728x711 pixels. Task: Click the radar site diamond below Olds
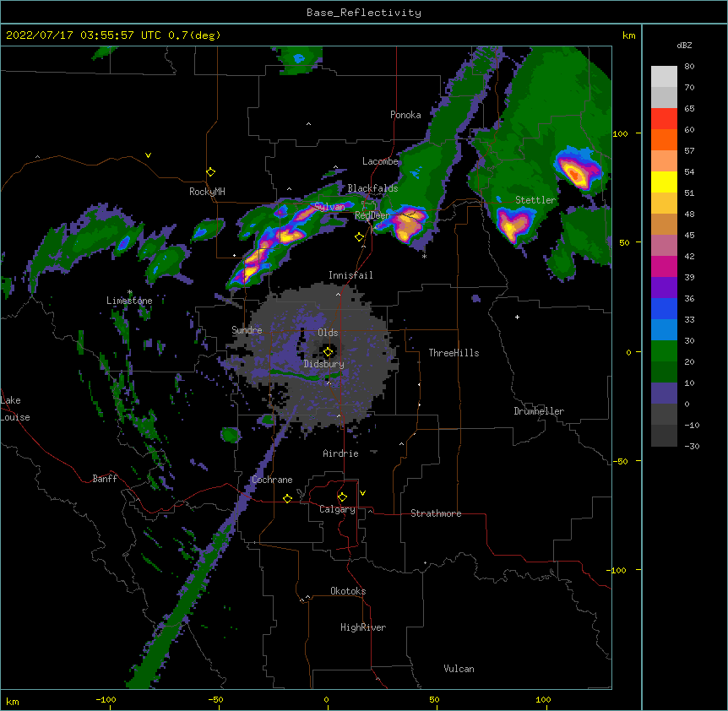click(x=328, y=352)
